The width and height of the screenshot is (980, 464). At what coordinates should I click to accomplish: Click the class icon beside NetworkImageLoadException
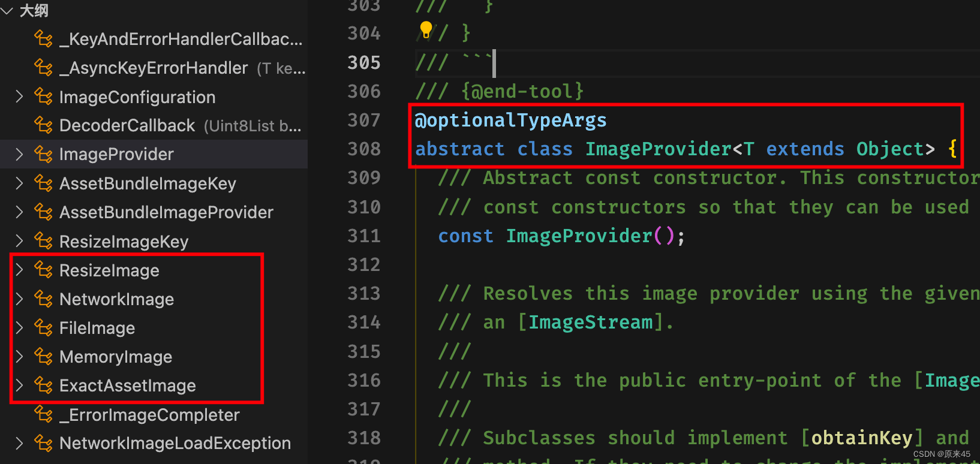pos(43,443)
